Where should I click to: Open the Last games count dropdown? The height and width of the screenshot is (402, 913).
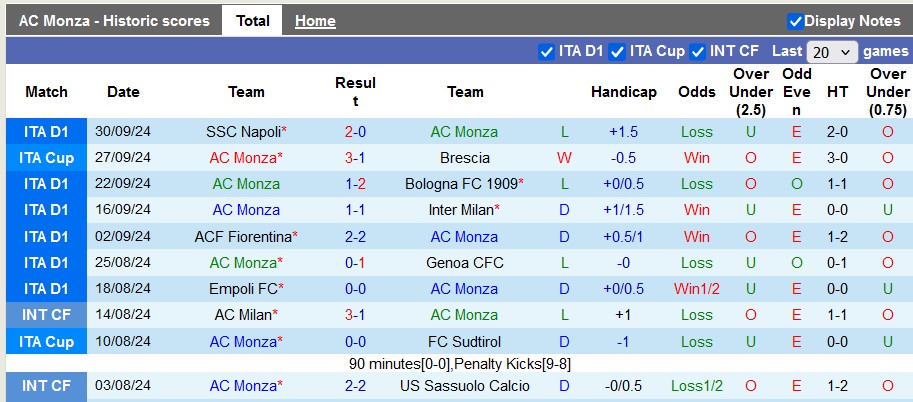point(832,52)
